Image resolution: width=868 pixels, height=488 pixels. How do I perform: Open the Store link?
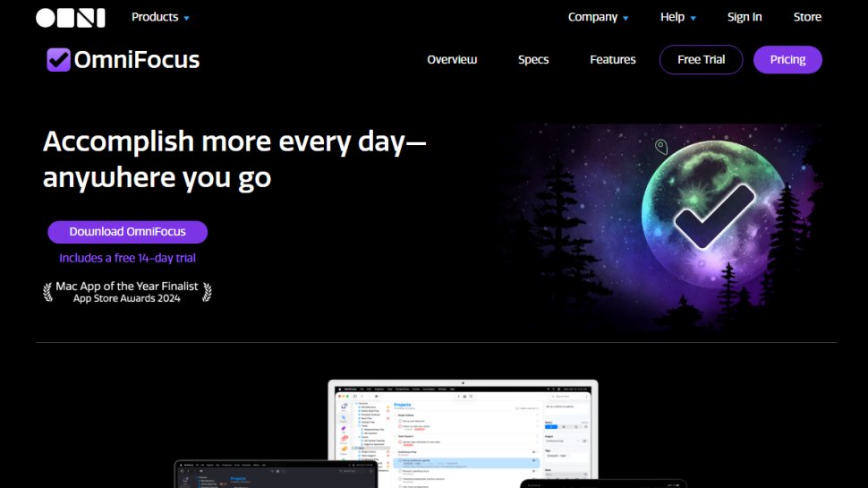807,17
